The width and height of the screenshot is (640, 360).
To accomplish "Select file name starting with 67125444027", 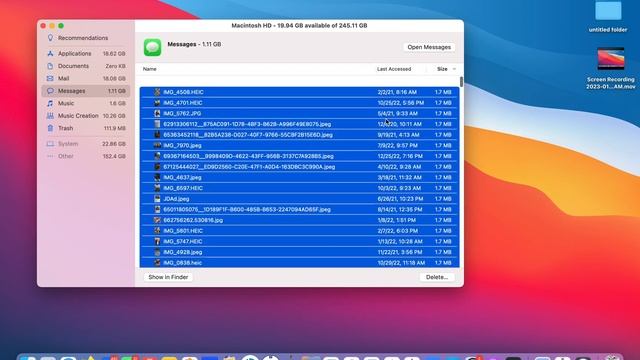I will pyautogui.click(x=249, y=167).
